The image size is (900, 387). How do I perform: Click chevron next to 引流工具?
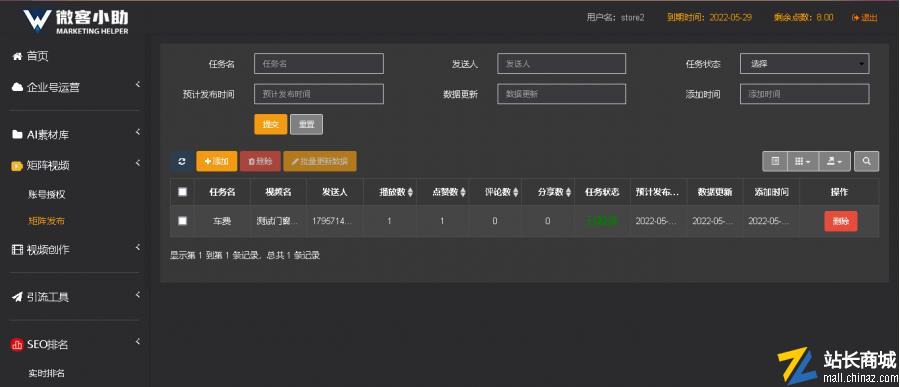138,295
